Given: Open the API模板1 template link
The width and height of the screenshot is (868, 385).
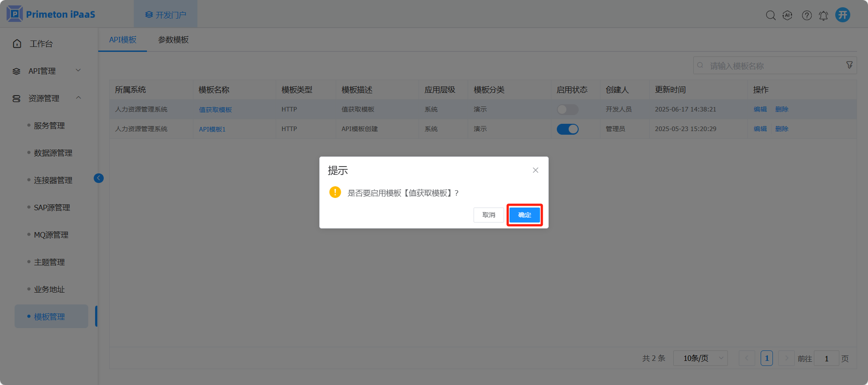Looking at the screenshot, I should [x=212, y=129].
